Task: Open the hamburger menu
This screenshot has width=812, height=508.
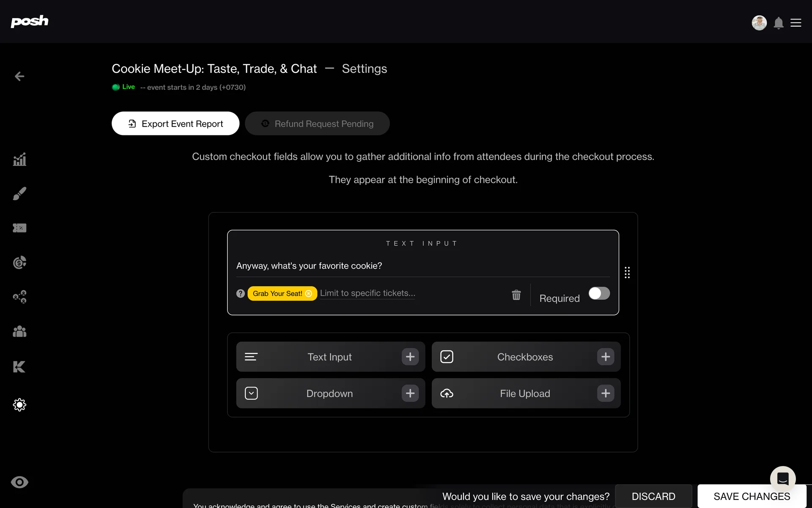Action: coord(796,23)
